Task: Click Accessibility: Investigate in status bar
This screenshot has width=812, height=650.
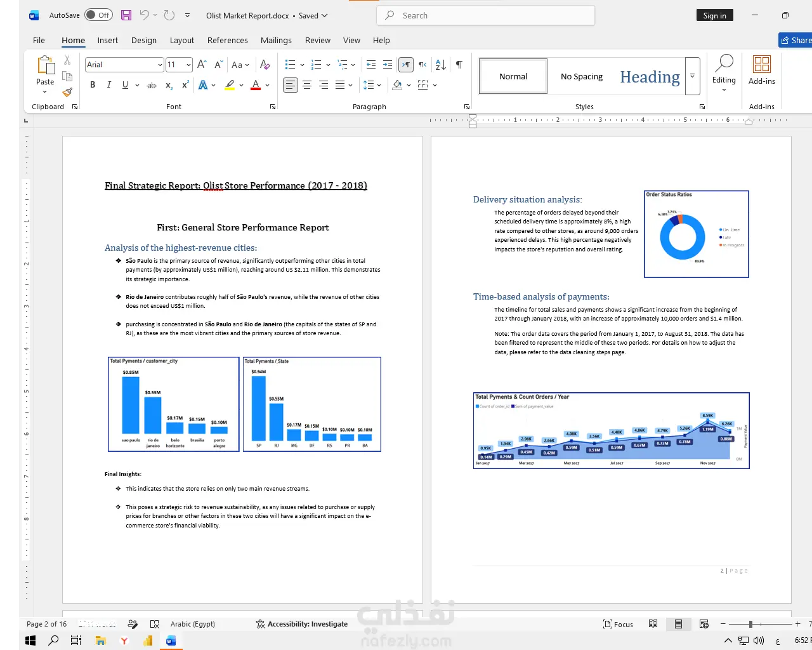Action: tap(302, 624)
